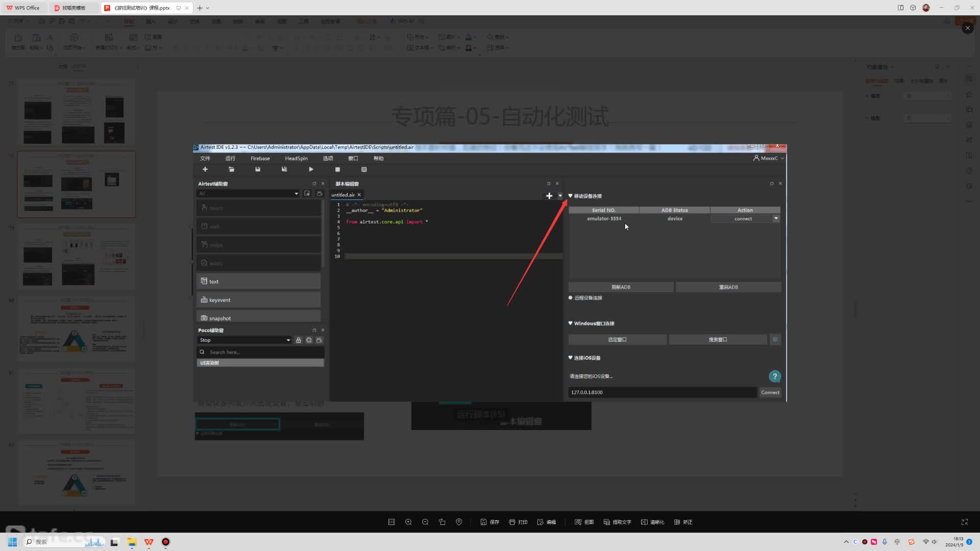This screenshot has width=980, height=551.
Task: Click Airtest new script plus toolbar icon
Action: click(205, 169)
